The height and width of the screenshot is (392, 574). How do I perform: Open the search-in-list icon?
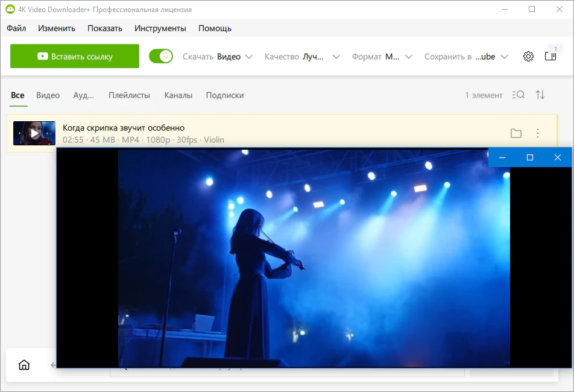click(x=519, y=95)
